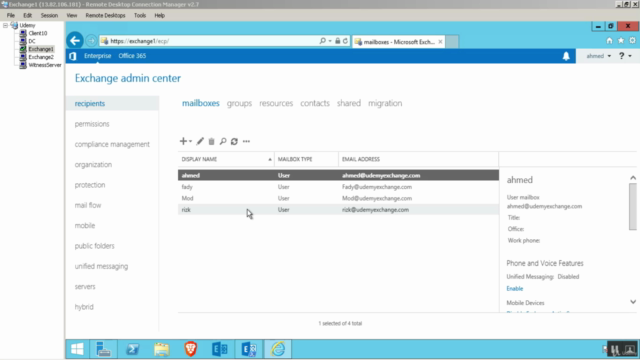Click the Enable link under Unified Messaging
The width and height of the screenshot is (640, 360).
point(515,289)
